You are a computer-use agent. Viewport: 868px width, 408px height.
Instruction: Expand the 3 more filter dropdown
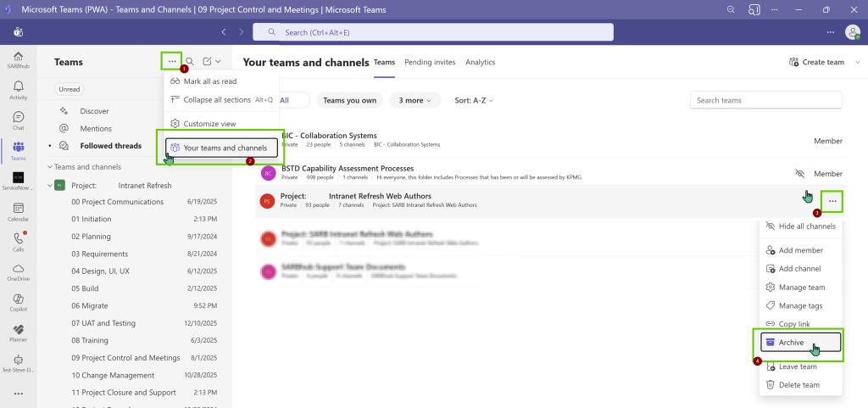415,100
